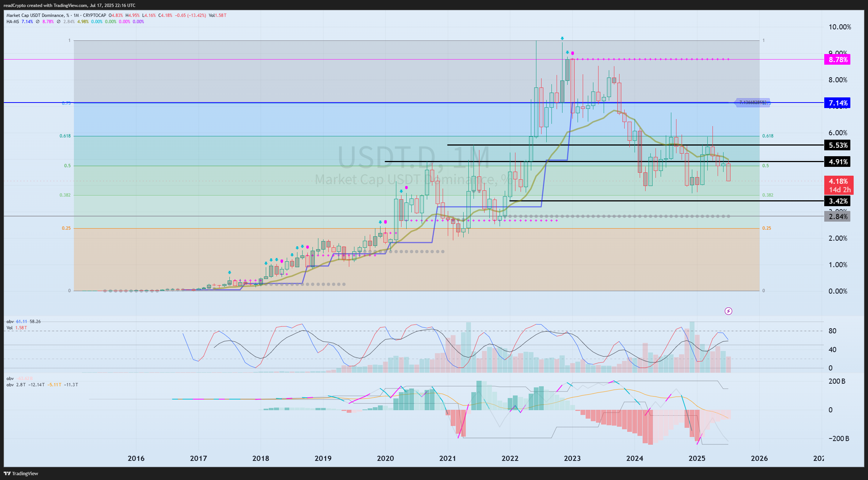This screenshot has height=480, width=868.
Task: Click the purple lightning bolt icon
Action: pos(728,311)
